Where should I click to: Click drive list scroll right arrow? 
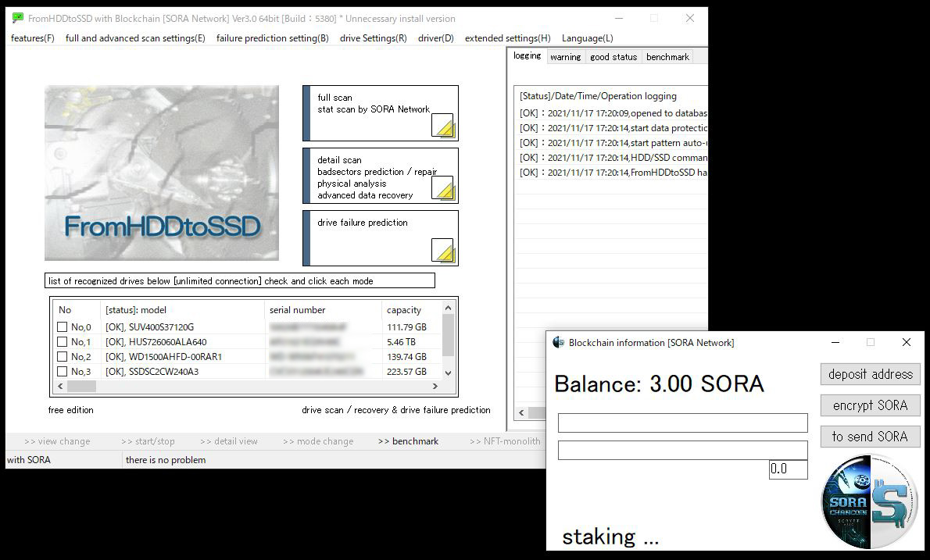435,386
